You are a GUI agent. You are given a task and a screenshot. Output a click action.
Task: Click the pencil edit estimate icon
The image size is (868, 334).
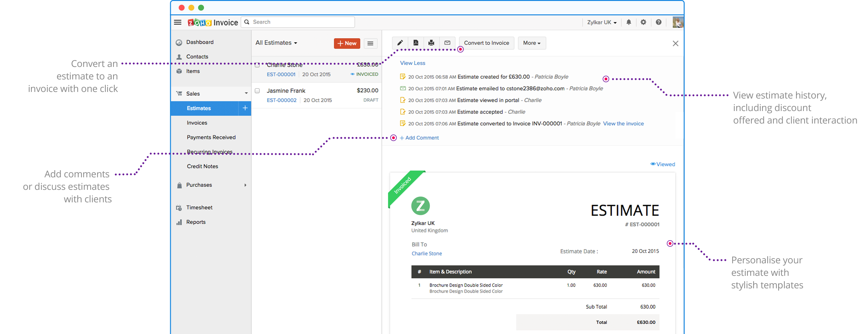coord(400,43)
